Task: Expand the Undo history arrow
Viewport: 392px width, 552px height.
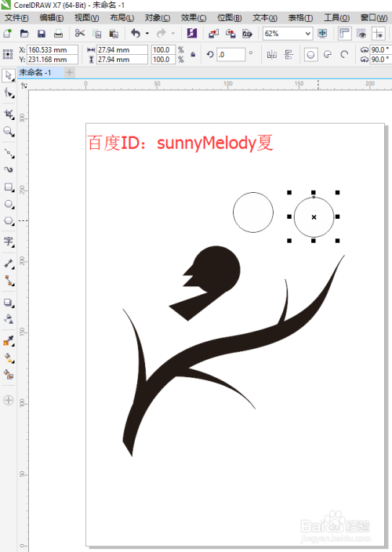Action: tap(147, 34)
